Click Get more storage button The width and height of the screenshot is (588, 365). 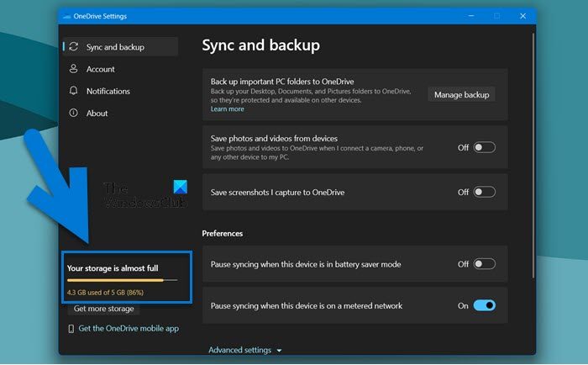point(103,309)
